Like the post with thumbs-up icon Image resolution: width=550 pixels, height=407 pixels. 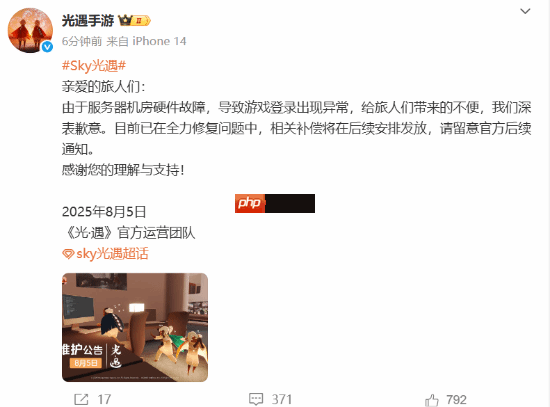tap(431, 400)
